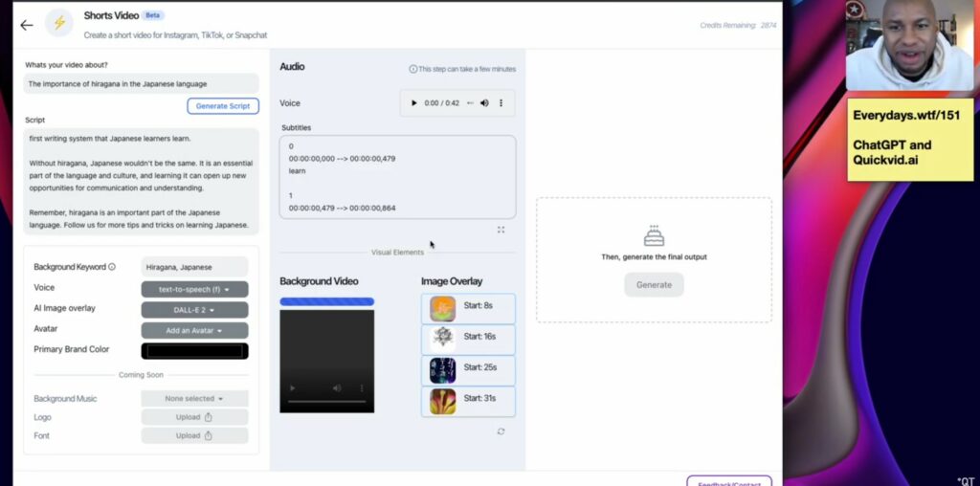Click the video topic input field
The height and width of the screenshot is (486, 980).
click(x=142, y=83)
